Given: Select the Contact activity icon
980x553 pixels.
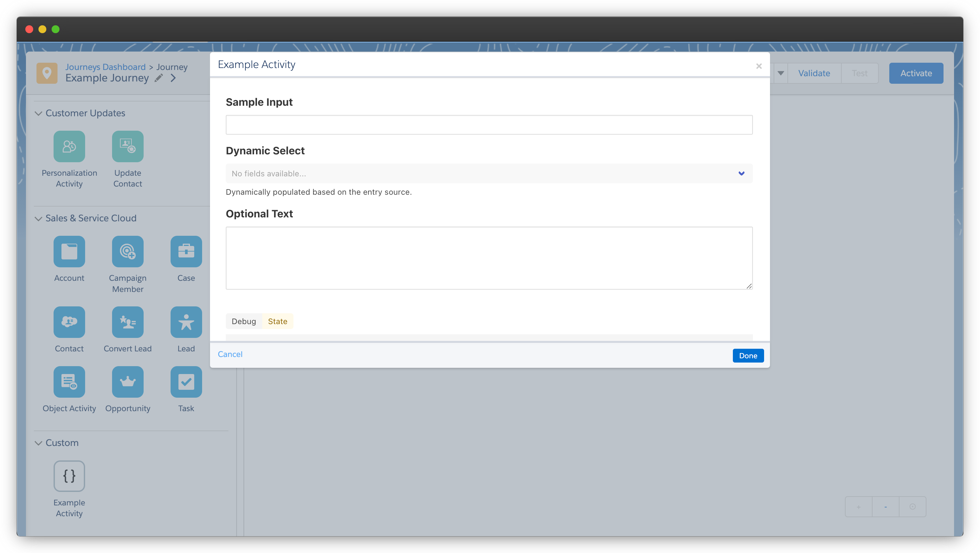Looking at the screenshot, I should 69,322.
